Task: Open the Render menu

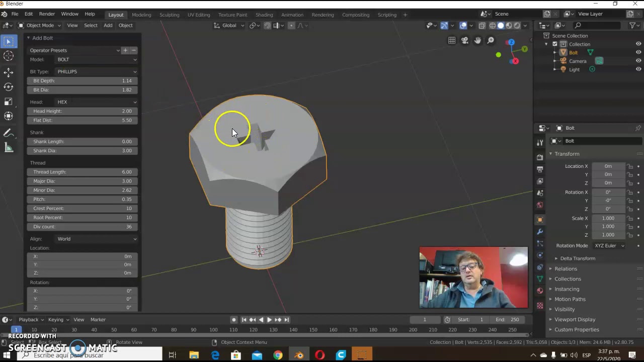Action: [47, 14]
